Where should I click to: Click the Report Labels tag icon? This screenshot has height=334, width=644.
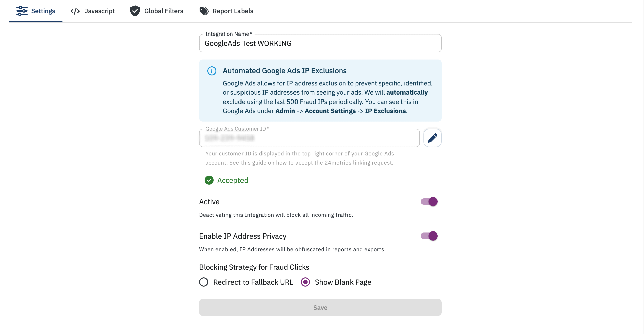click(204, 11)
